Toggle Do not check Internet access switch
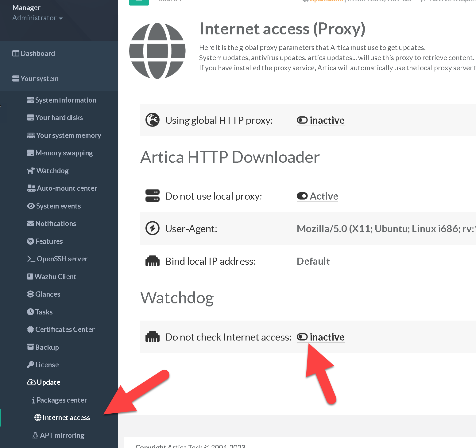 click(302, 337)
